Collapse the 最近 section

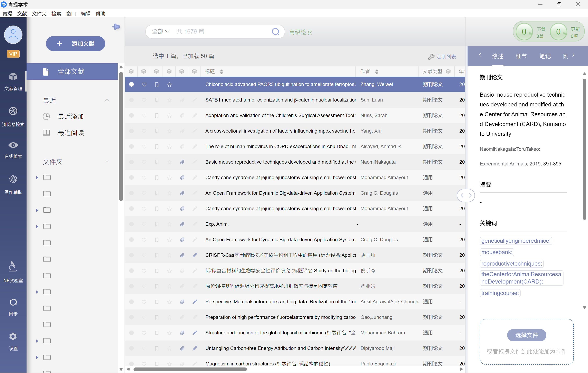point(107,100)
